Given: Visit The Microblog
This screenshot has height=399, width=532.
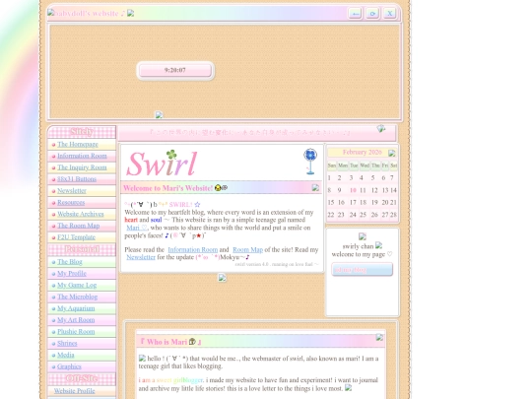Looking at the screenshot, I should (x=78, y=297).
